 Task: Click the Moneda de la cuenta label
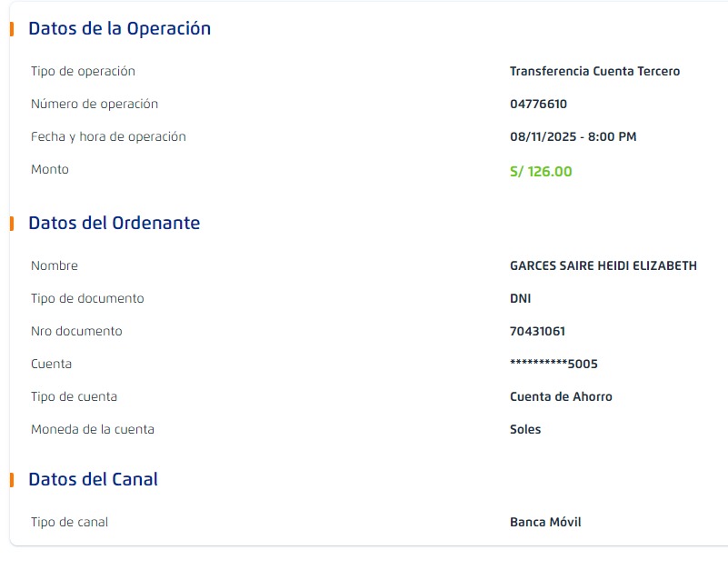tap(93, 429)
